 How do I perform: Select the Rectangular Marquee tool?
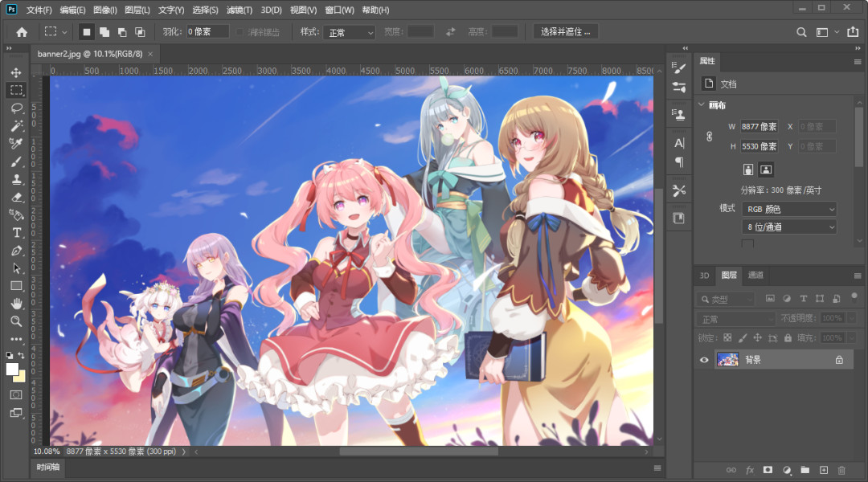pos(16,90)
